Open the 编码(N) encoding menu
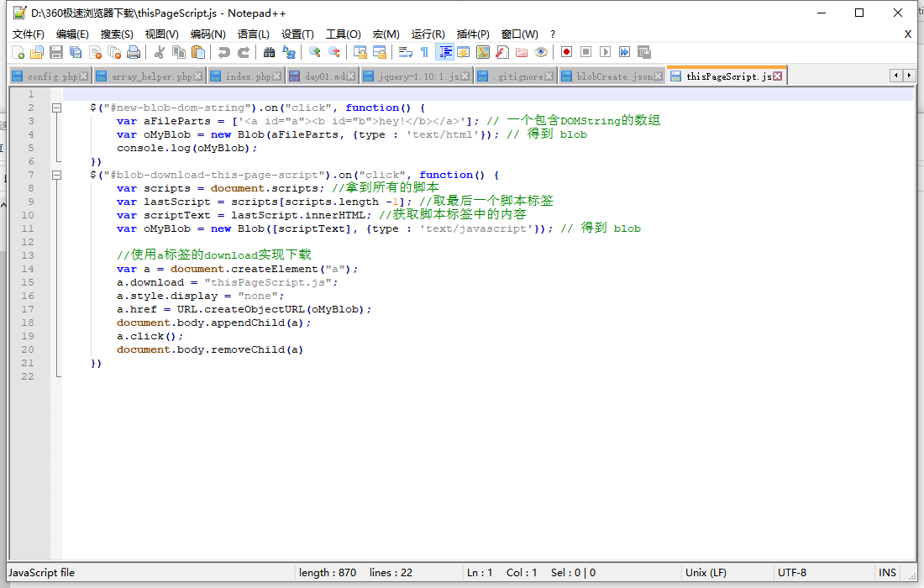Viewport: 924px width, 588px height. (x=207, y=34)
